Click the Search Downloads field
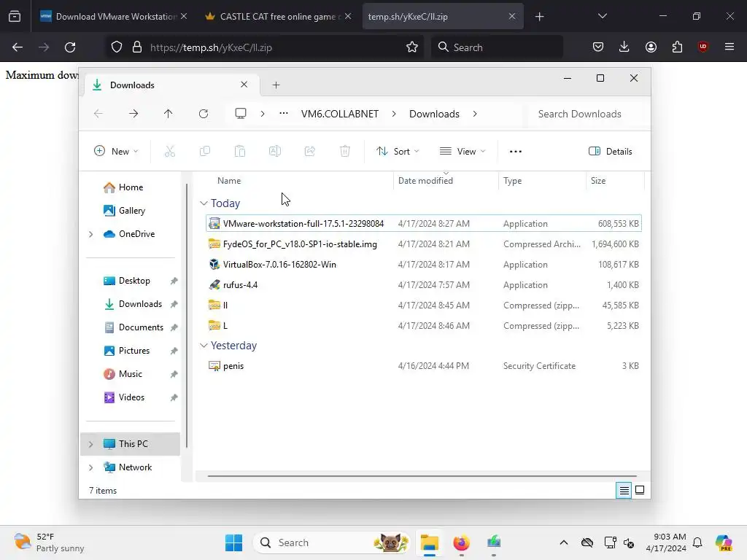Viewport: 747px width, 560px height. (586, 114)
